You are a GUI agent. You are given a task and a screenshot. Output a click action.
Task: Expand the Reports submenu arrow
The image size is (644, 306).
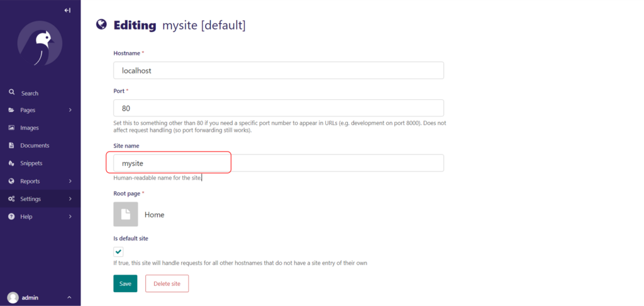click(70, 181)
